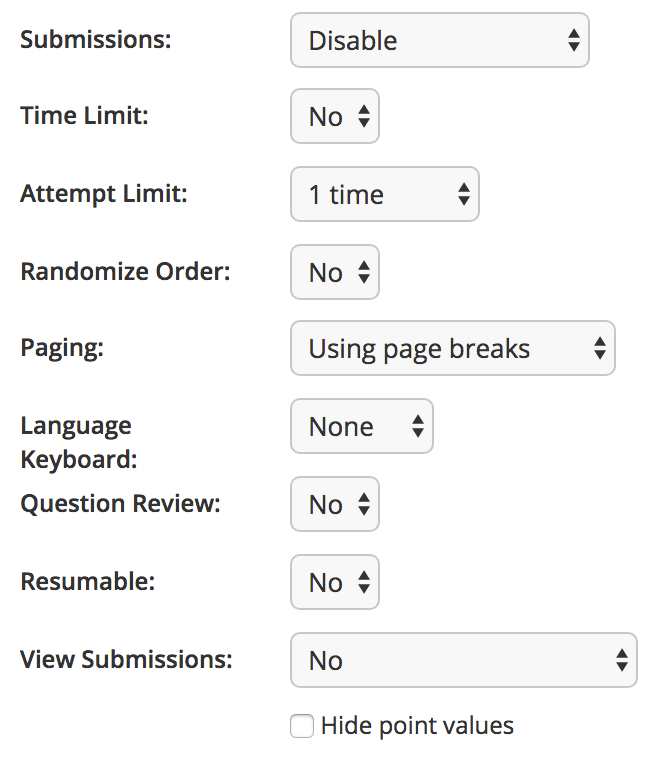
Task: Click the Randomize Order field label
Action: pos(125,271)
